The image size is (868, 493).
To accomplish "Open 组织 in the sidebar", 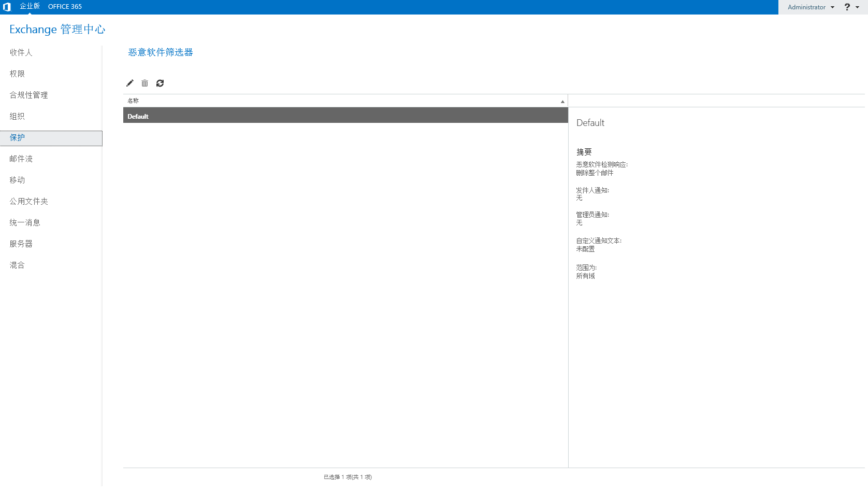I will [17, 116].
